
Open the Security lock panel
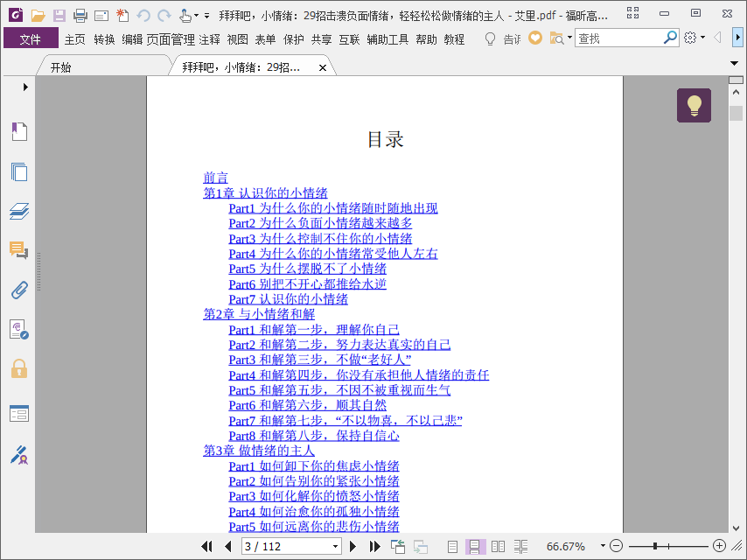click(x=19, y=369)
